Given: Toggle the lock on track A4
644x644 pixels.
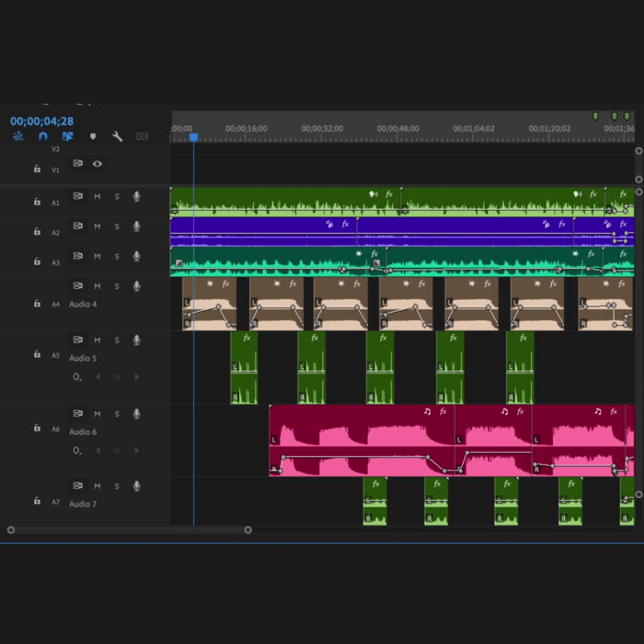Looking at the screenshot, I should (37, 304).
